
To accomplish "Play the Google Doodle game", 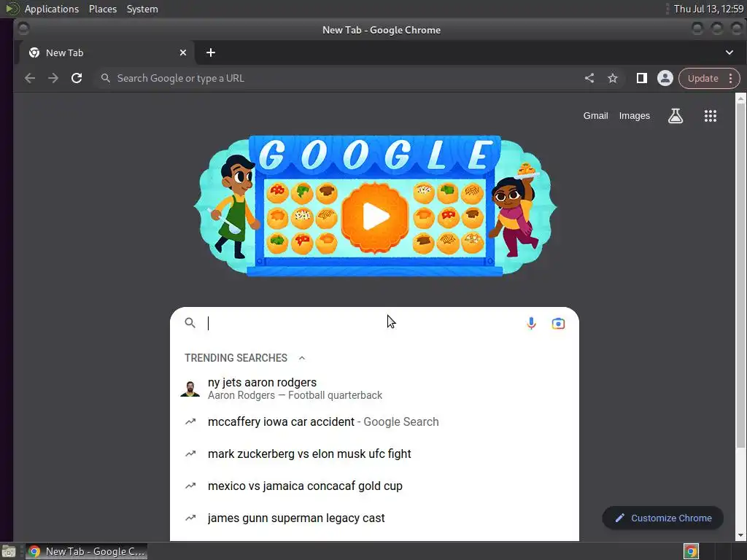I will 376,216.
